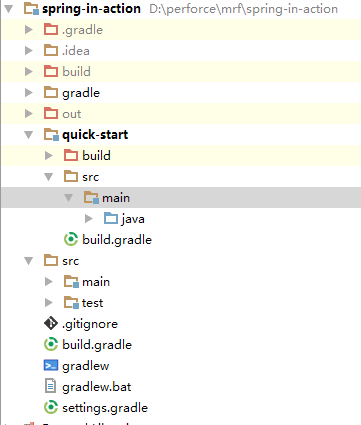Click the .idea folder icon
This screenshot has height=425, width=361.
(x=51, y=51)
